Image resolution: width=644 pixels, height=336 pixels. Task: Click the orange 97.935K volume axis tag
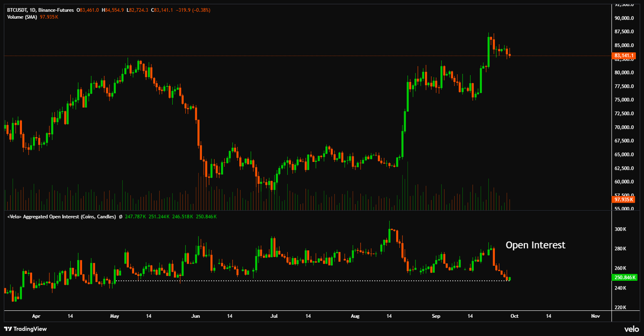pyautogui.click(x=624, y=199)
